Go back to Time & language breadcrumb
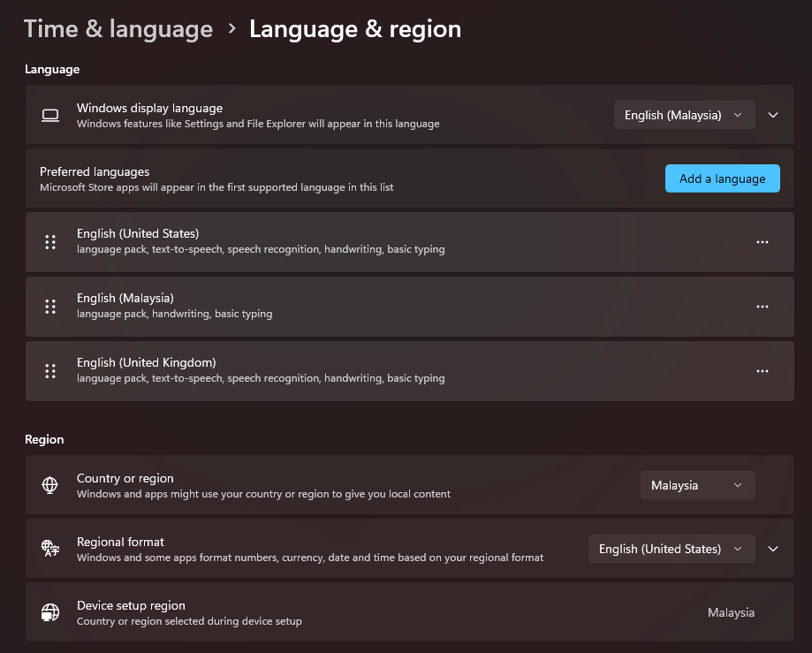This screenshot has width=812, height=653. click(x=118, y=29)
